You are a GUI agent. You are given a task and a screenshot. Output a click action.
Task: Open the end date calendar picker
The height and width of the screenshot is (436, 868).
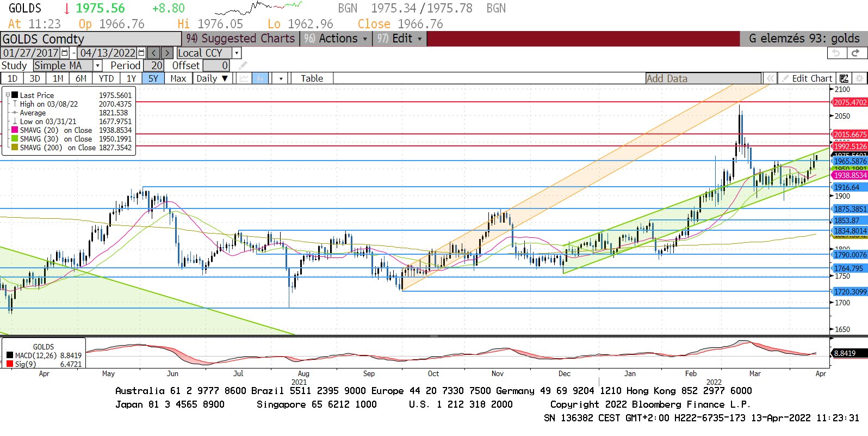click(141, 53)
